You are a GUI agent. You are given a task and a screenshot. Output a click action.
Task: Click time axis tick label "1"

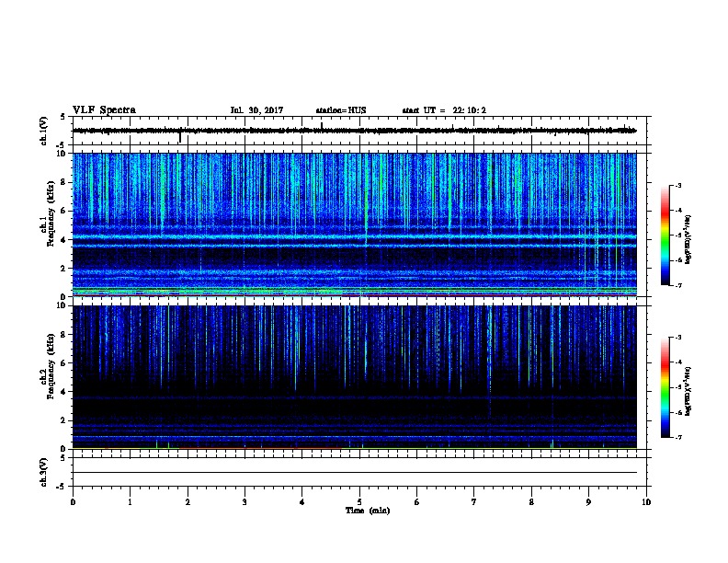130,502
